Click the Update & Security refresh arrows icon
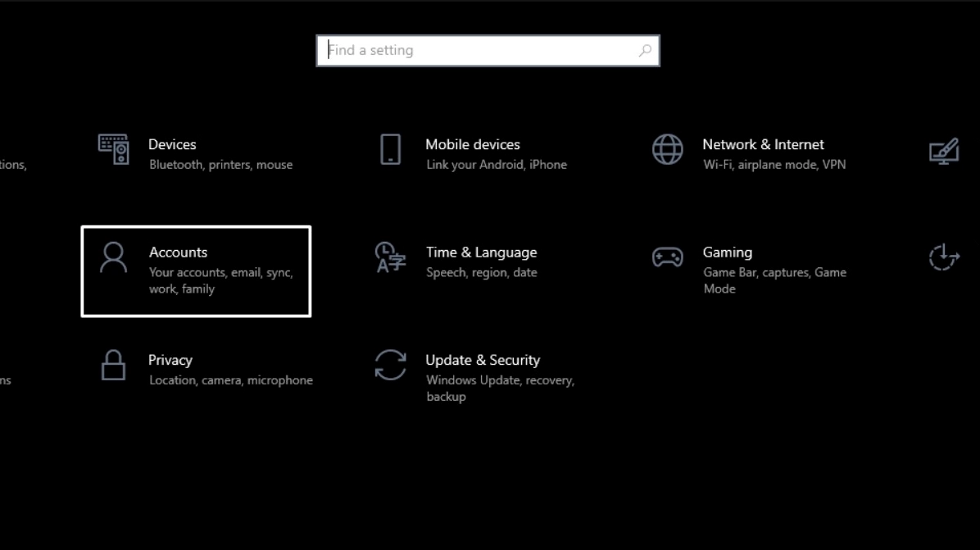The image size is (980, 550). (390, 366)
